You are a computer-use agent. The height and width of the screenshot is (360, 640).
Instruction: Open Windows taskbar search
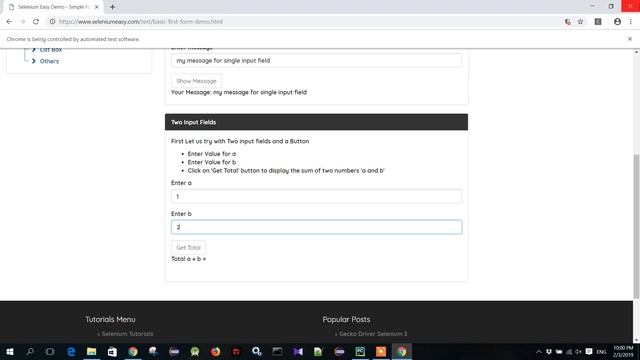point(30,351)
